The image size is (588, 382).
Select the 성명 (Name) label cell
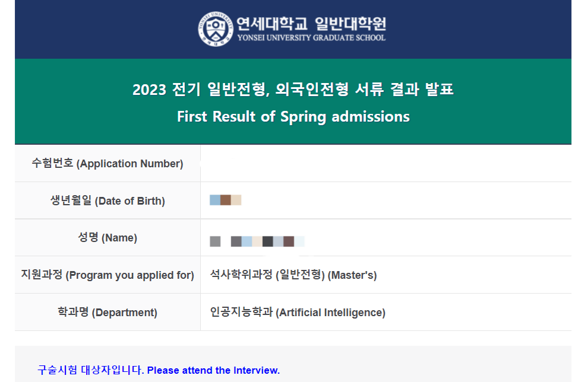pos(108,238)
